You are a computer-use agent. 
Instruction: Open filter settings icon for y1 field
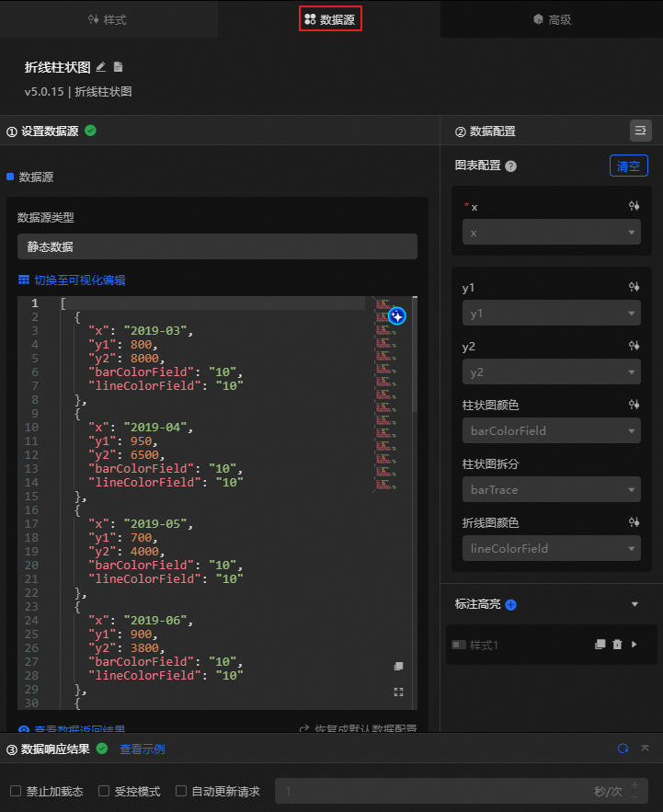coord(634,286)
